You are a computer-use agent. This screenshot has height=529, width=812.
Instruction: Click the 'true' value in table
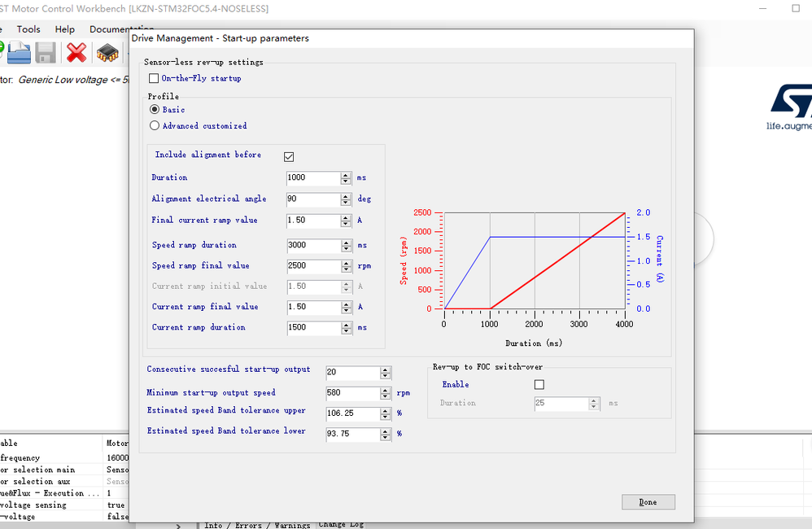116,505
